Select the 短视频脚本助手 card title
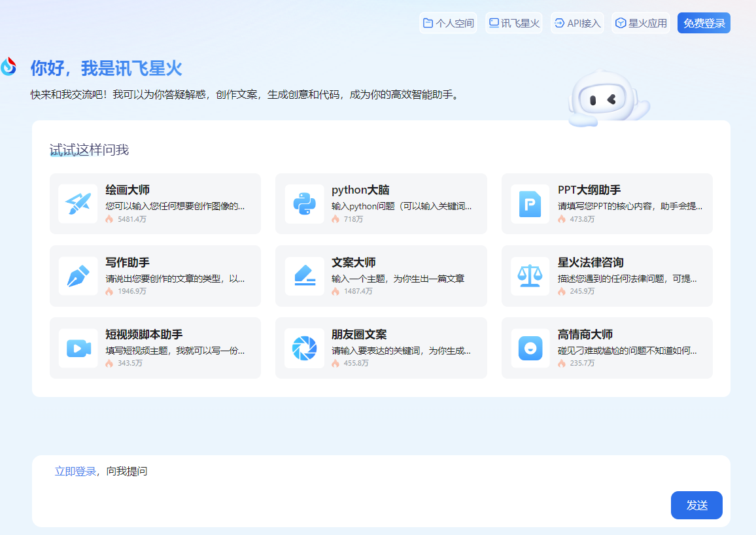The width and height of the screenshot is (756, 535). (144, 334)
